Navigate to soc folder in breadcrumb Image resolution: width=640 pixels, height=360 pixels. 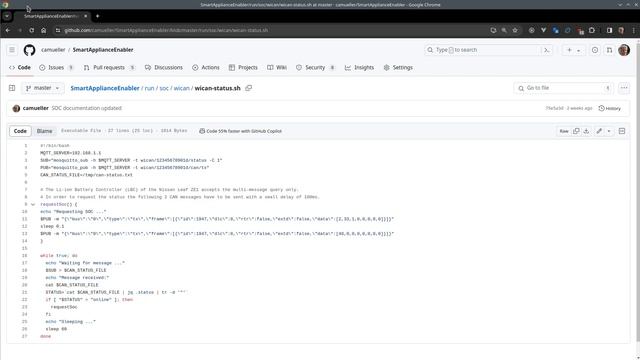click(164, 88)
